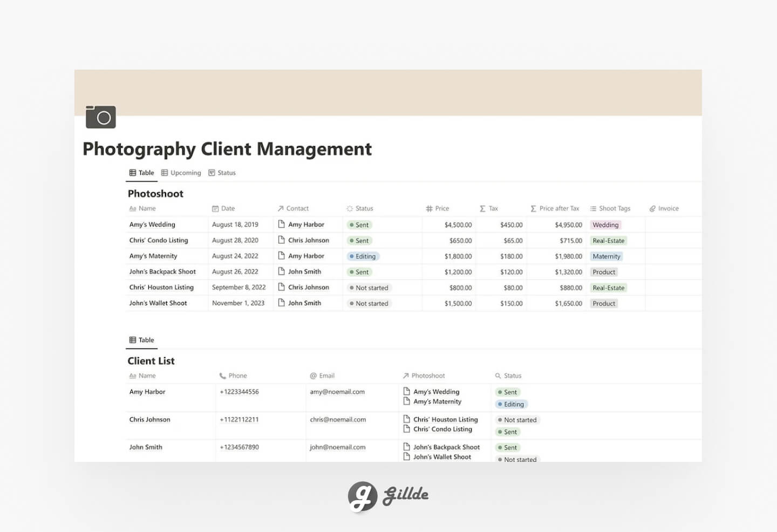Select the pink Wedding tag
This screenshot has width=777, height=532.
tap(605, 224)
